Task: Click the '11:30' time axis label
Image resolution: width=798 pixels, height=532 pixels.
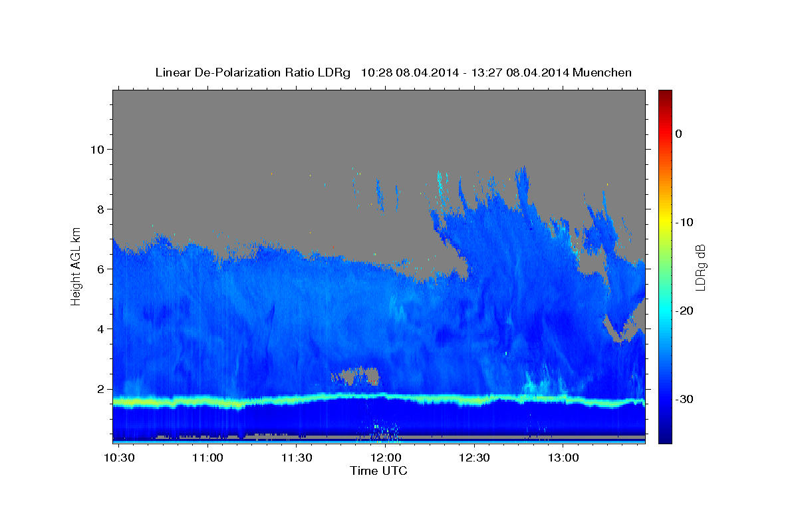Action: [297, 458]
